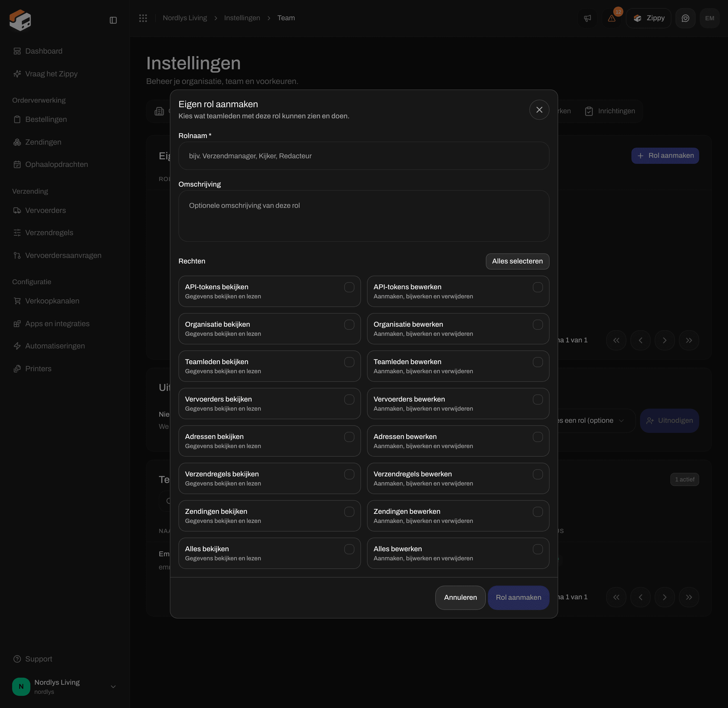The image size is (728, 708).
Task: Open the announcements megaphone icon
Action: pyautogui.click(x=587, y=18)
